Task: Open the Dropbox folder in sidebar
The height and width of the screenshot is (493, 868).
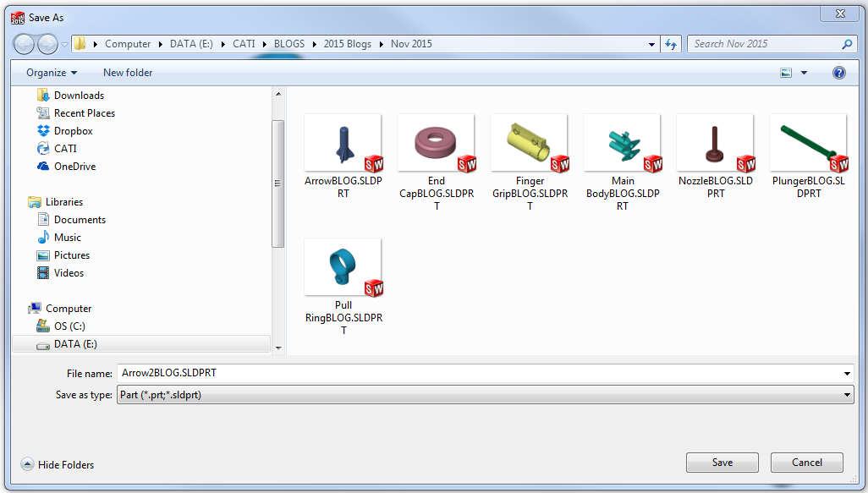Action: 73,131
